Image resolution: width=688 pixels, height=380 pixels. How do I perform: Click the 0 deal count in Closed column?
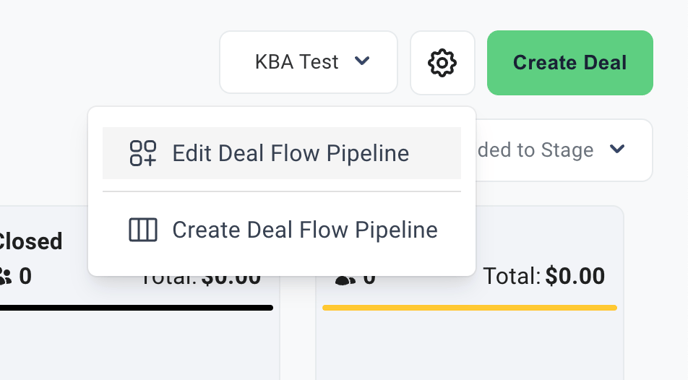point(25,276)
